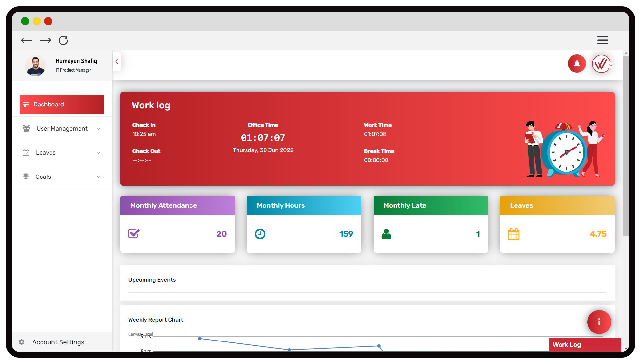
Task: Click the Leaves calendar icon on yellow card
Action: 514,234
